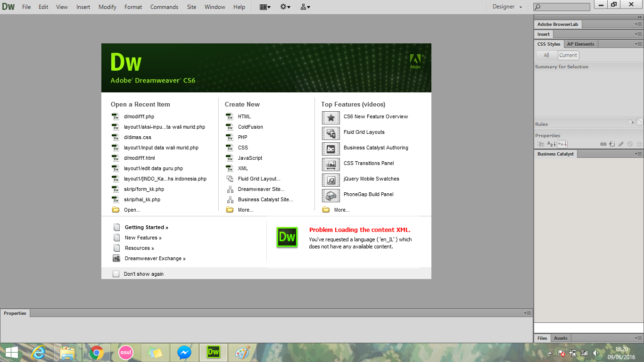Switch to the AP Elements tab
Image resolution: width=644 pixels, height=362 pixels.
[581, 43]
